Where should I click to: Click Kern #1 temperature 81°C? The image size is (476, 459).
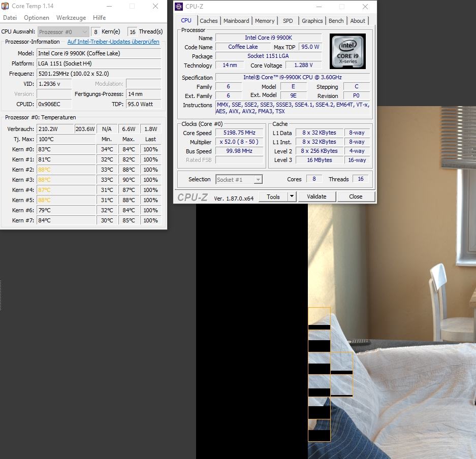coord(66,159)
